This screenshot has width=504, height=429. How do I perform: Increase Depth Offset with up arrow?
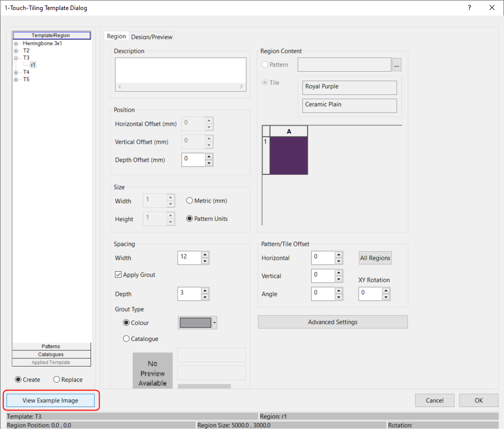[x=209, y=157]
